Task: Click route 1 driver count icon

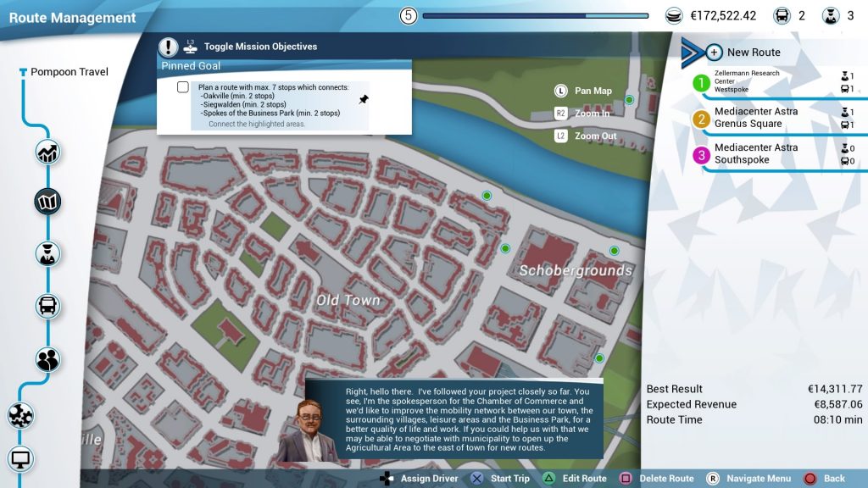Action: (844, 76)
